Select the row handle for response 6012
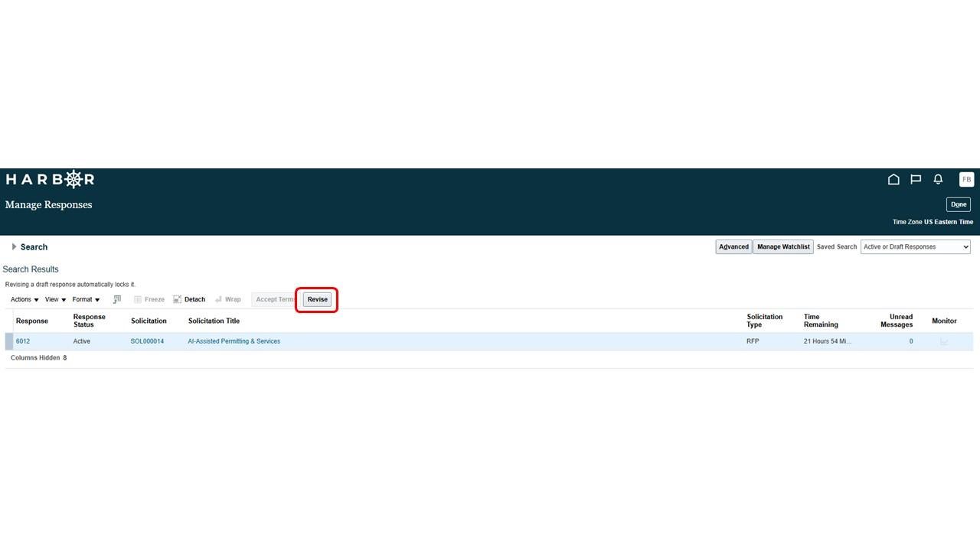The width and height of the screenshot is (980, 551). tap(9, 341)
